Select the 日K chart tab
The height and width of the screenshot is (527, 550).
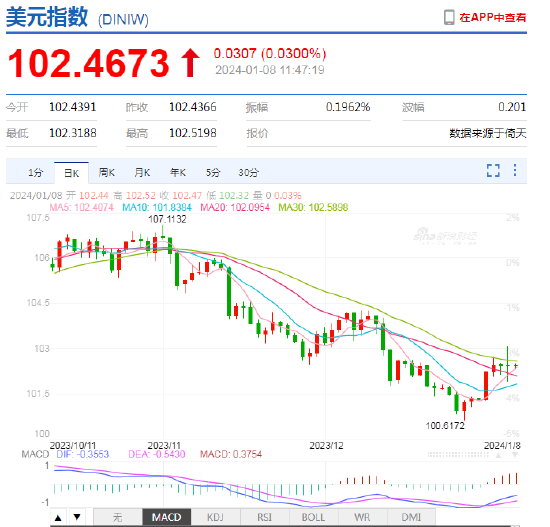click(72, 173)
